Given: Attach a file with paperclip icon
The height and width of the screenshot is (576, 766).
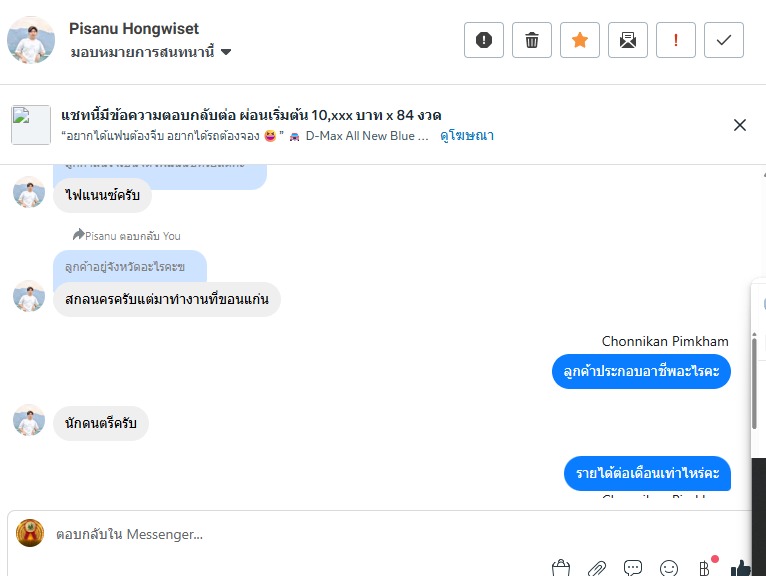Looking at the screenshot, I should [597, 568].
